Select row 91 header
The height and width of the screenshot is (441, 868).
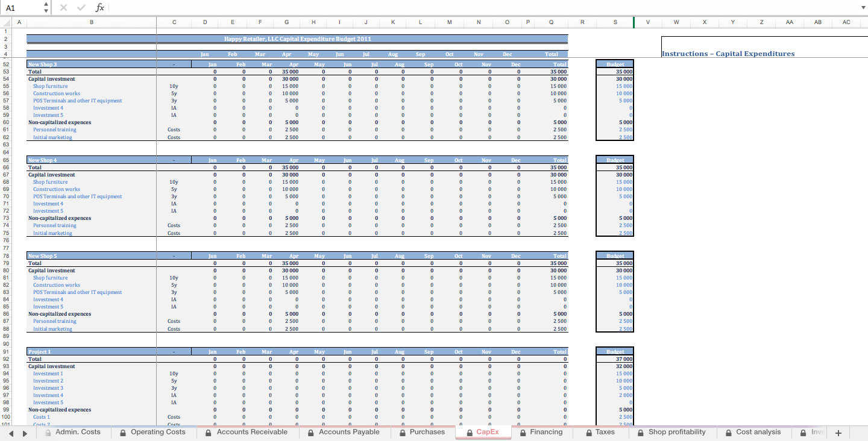[5, 352]
